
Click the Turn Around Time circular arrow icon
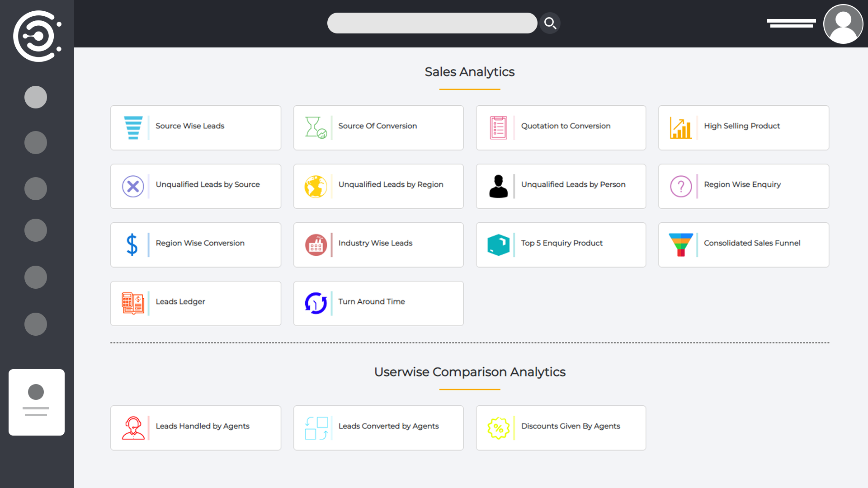[316, 303]
